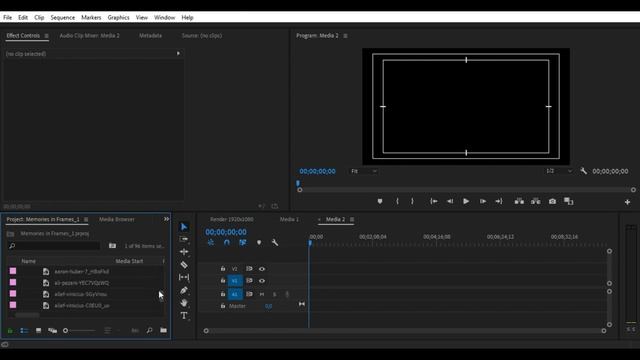Image resolution: width=640 pixels, height=360 pixels.
Task: Go to In point
Action: tap(433, 201)
